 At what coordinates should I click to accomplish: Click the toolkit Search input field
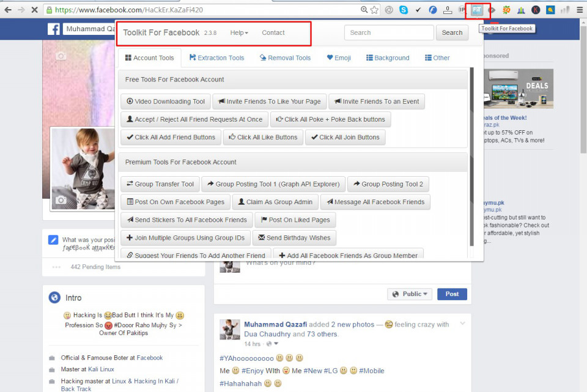click(x=389, y=33)
